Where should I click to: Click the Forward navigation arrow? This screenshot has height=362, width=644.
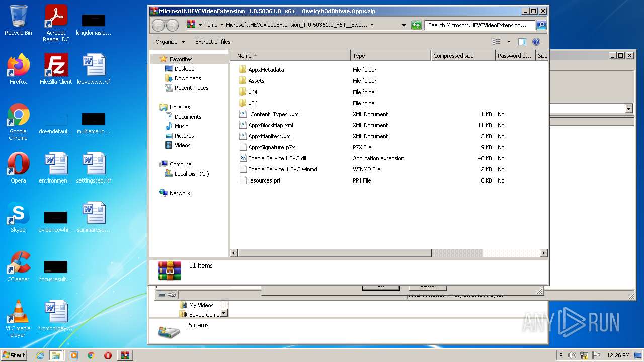(x=172, y=25)
